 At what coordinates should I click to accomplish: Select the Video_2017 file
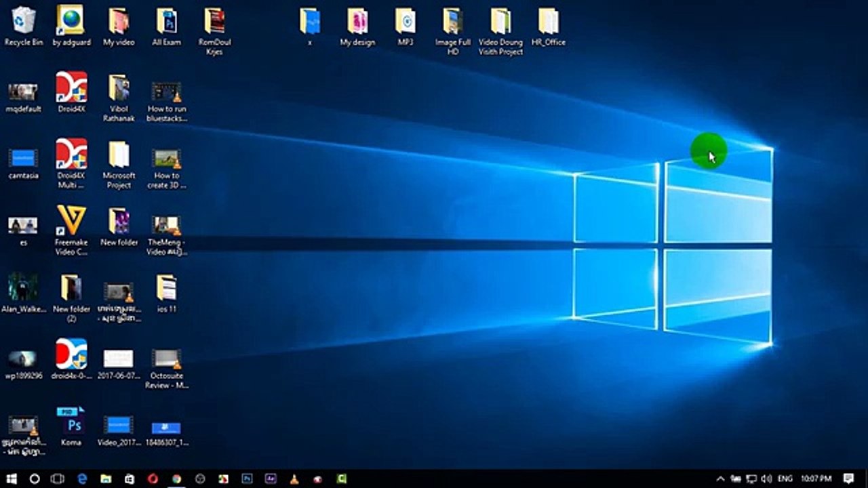pyautogui.click(x=119, y=431)
